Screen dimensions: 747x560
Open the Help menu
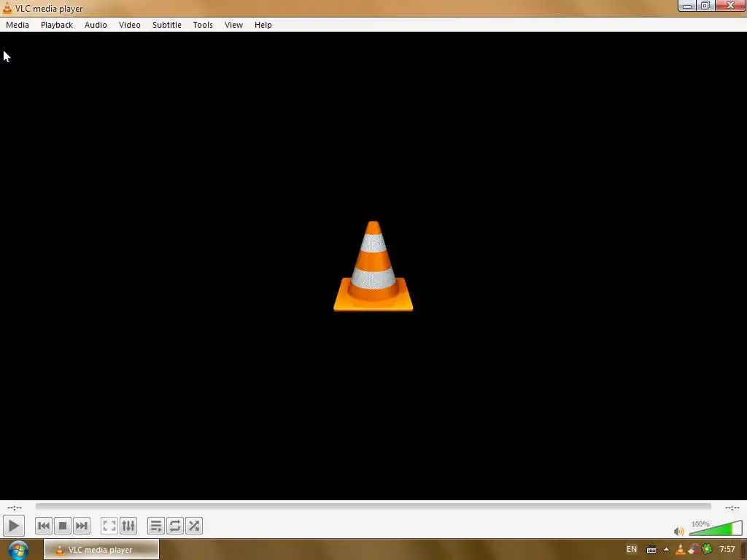(x=263, y=25)
